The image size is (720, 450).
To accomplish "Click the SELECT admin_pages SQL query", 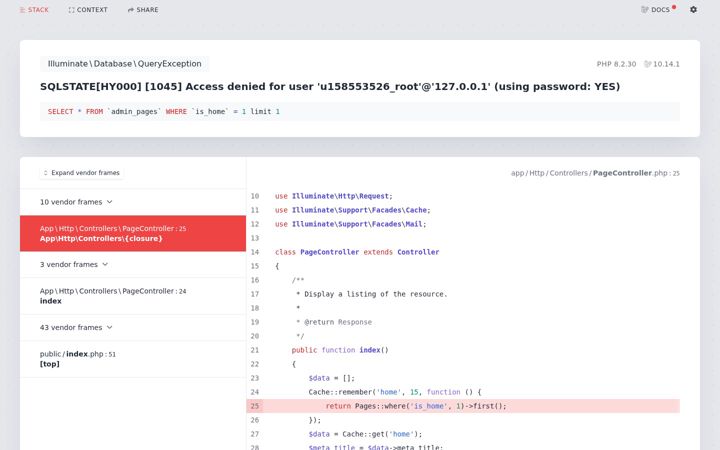I will pos(164,112).
